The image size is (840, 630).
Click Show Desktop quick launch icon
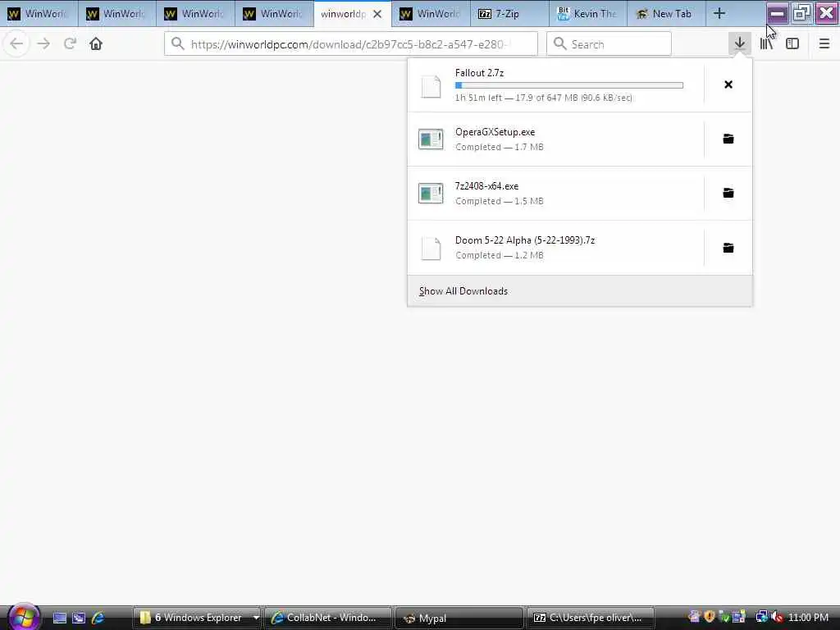click(59, 619)
